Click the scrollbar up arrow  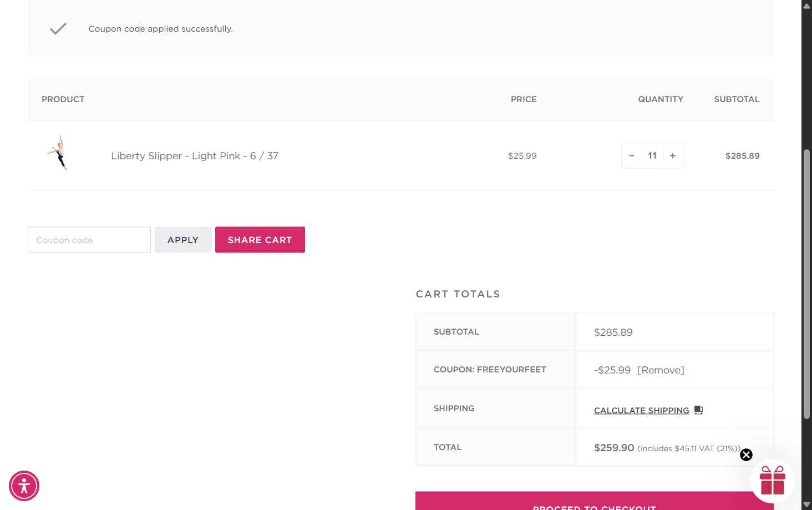tap(807, 5)
